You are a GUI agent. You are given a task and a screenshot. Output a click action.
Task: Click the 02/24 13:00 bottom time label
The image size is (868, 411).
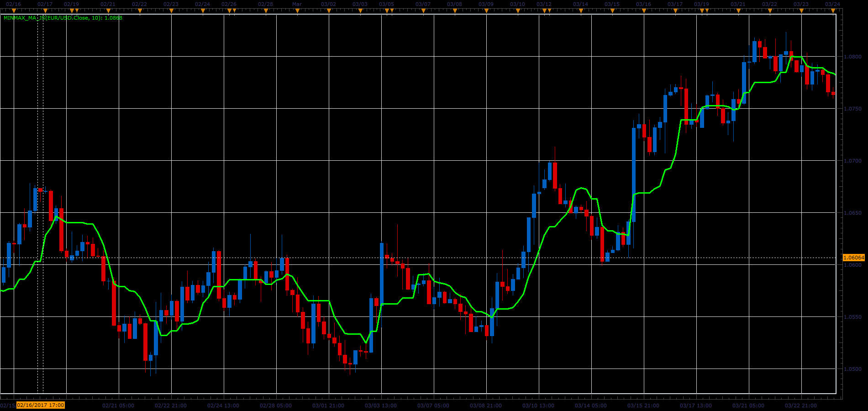pyautogui.click(x=223, y=406)
